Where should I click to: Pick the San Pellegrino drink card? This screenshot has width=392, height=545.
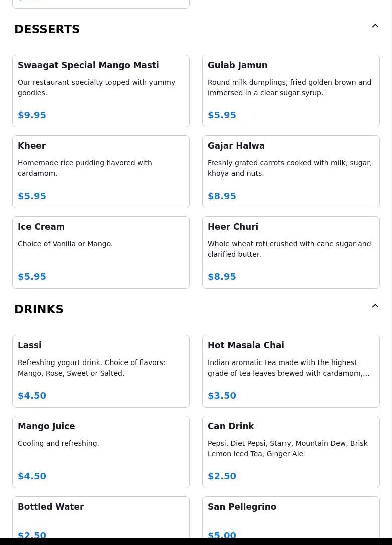291,517
